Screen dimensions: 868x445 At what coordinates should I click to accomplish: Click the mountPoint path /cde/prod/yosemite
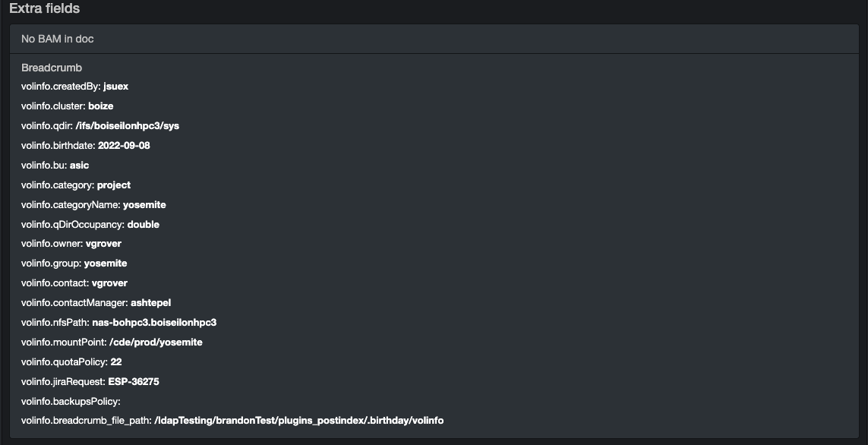(x=156, y=342)
